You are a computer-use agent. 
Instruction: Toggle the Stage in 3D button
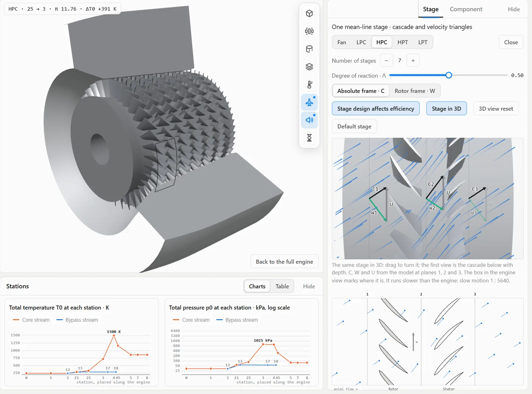coord(446,109)
